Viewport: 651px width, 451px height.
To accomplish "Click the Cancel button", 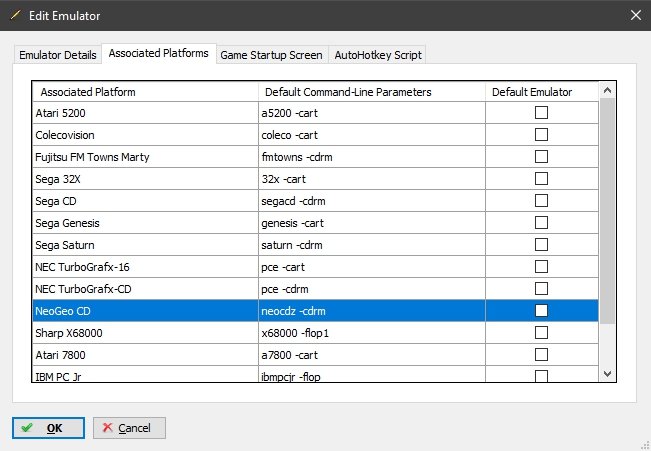I will (129, 428).
